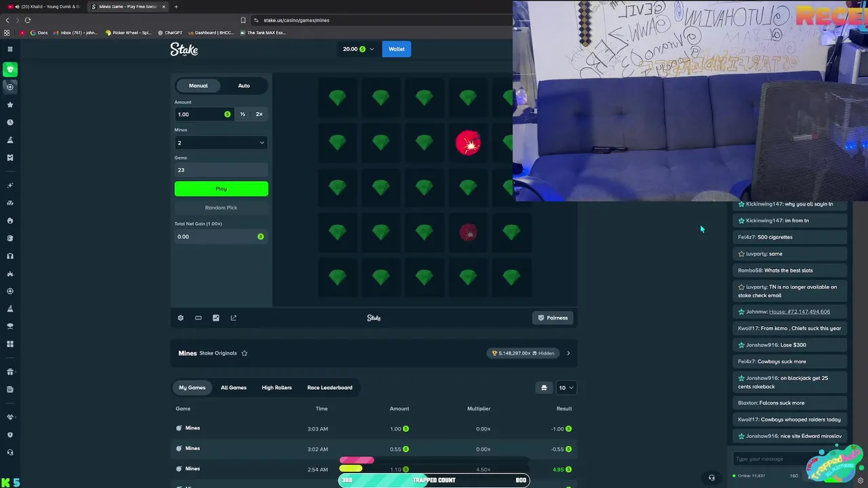Open Favourites star in sidebar
The image size is (868, 488).
[x=9, y=105]
